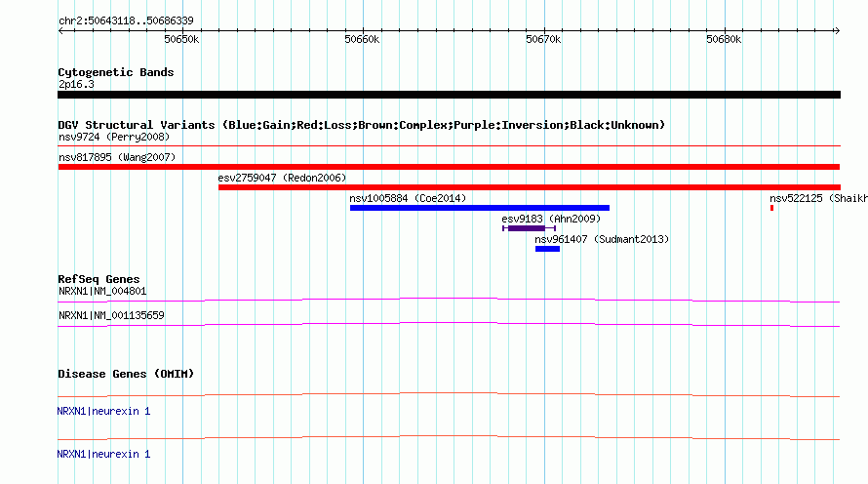Open variant esv9183 (Ahn2009) label
Image resolution: width=868 pixels, height=484 pixels.
(551, 219)
